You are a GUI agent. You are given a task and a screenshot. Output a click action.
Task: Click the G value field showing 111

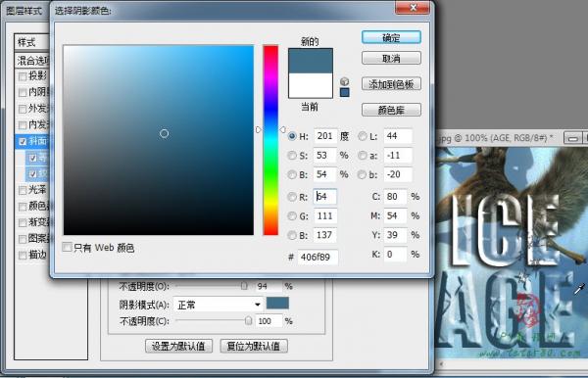[324, 215]
